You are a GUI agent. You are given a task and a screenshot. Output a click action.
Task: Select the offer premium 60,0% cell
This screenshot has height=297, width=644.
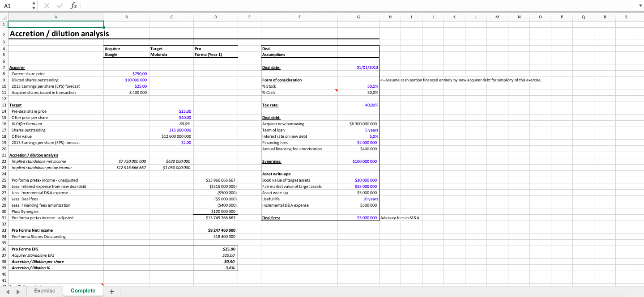coord(171,123)
